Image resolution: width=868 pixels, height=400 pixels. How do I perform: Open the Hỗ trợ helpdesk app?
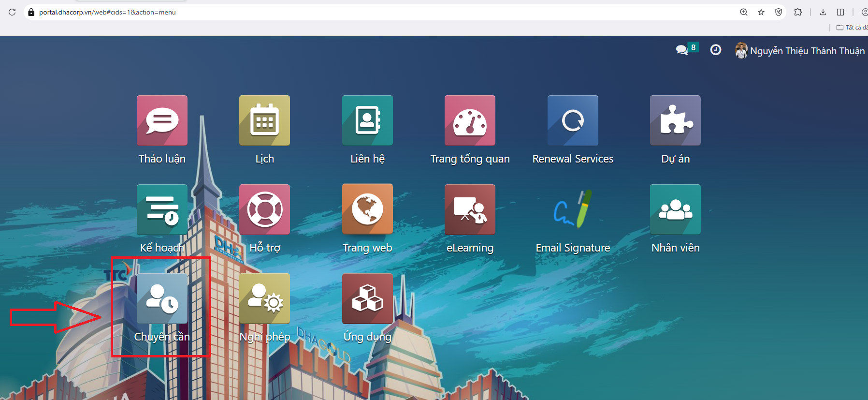pos(264,210)
